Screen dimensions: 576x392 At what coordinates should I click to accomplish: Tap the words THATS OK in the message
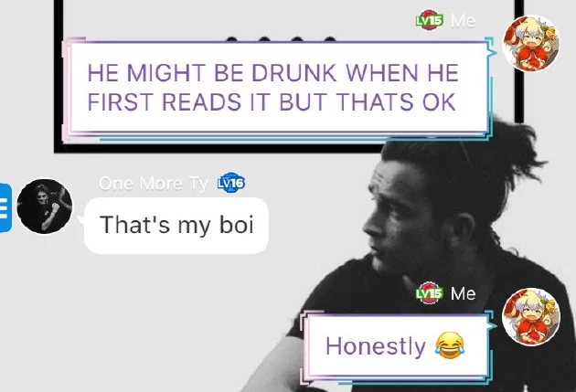(x=397, y=101)
